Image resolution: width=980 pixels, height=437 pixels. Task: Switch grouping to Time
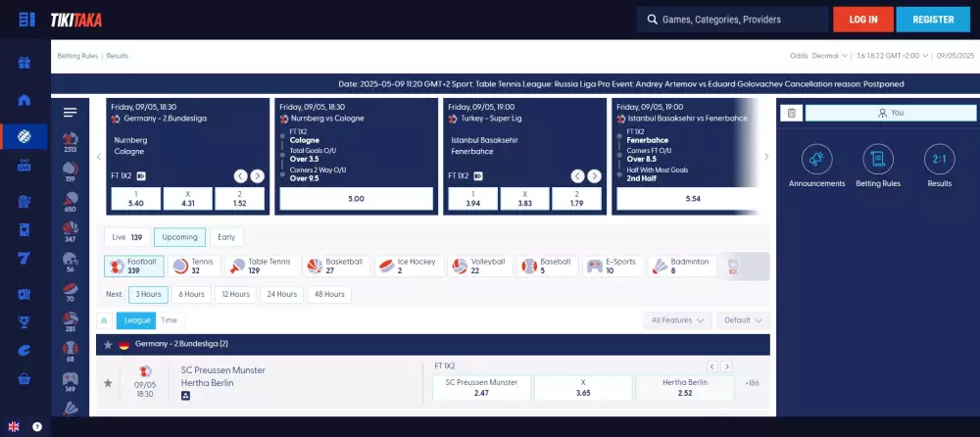point(170,320)
